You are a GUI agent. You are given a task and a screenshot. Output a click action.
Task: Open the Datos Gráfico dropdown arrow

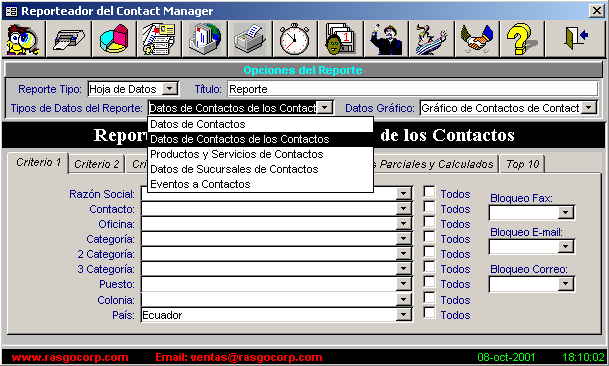point(589,108)
